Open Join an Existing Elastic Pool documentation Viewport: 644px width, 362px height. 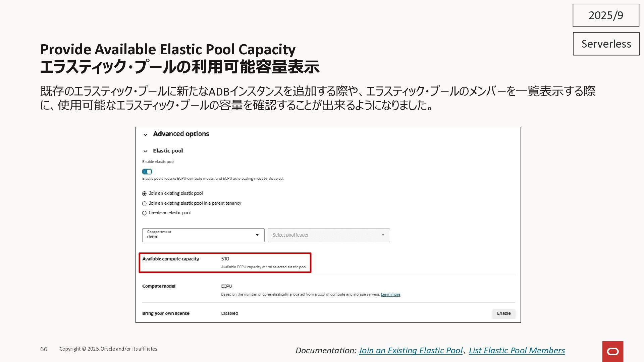coord(410,351)
